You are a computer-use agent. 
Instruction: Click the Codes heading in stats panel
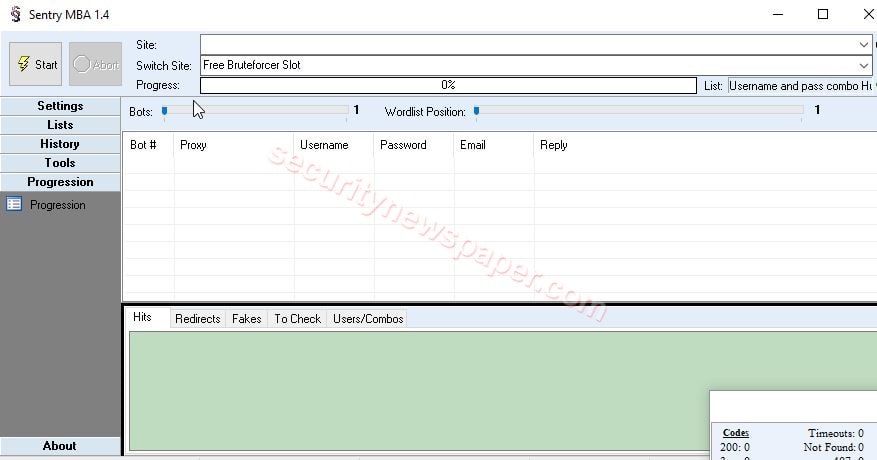pyautogui.click(x=735, y=433)
